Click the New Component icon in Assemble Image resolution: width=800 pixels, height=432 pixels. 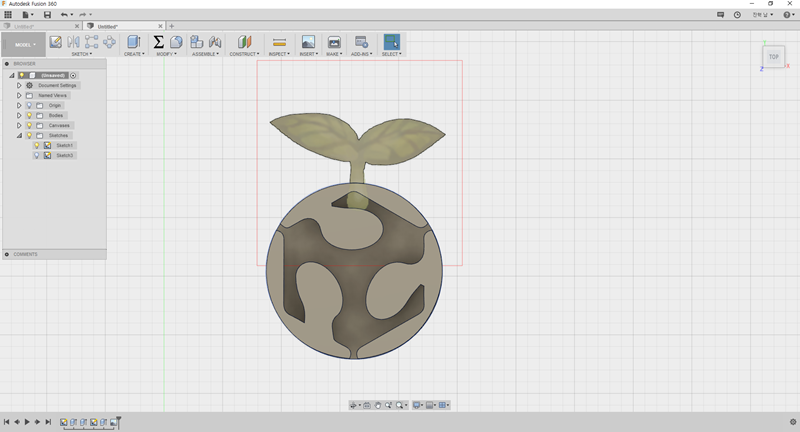tap(196, 42)
